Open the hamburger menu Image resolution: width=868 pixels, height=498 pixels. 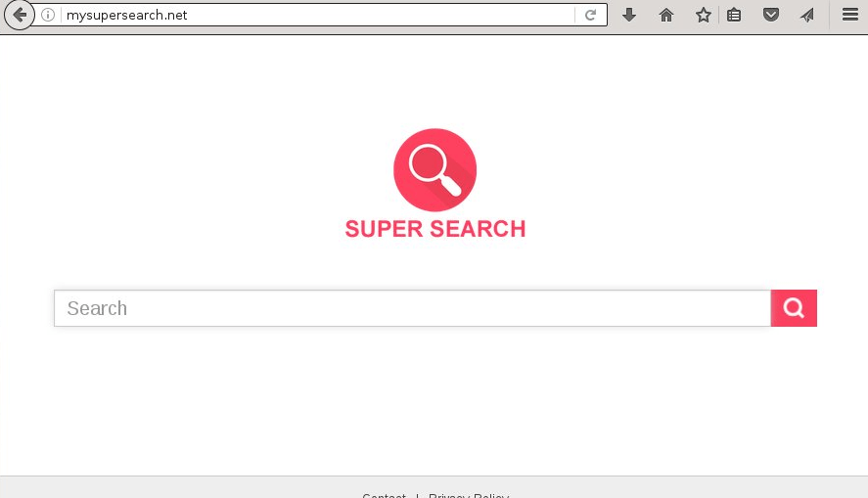point(849,15)
